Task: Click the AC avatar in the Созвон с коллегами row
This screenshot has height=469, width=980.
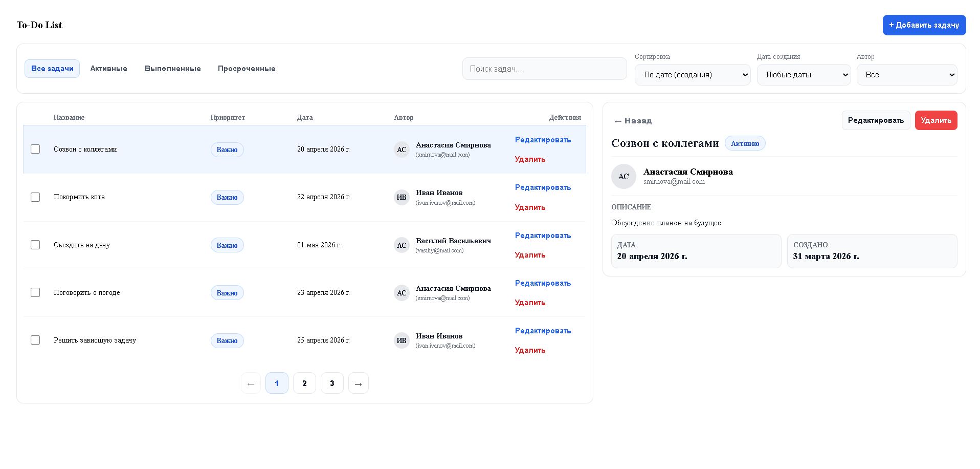Action: 402,150
